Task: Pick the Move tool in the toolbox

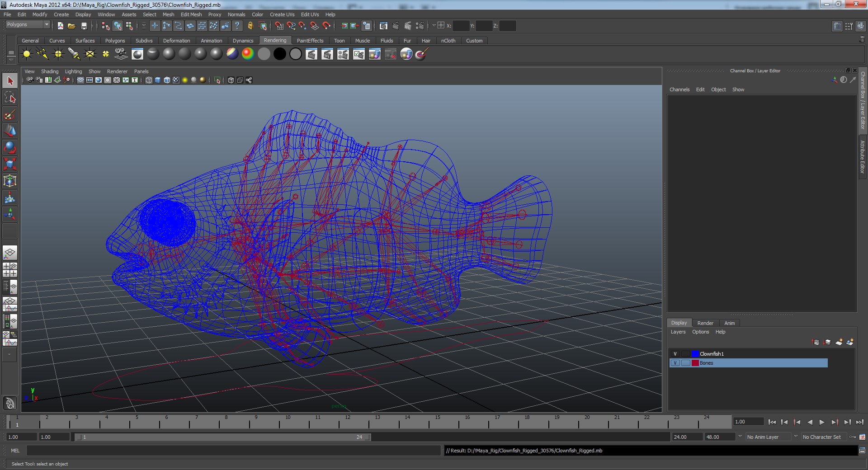Action: 10,131
